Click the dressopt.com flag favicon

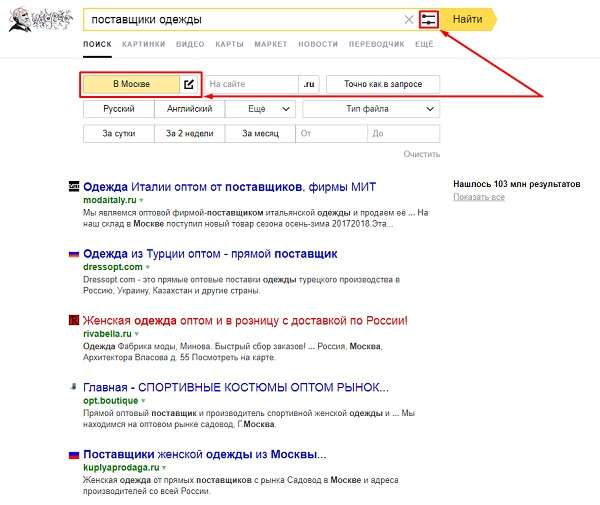[x=73, y=254]
